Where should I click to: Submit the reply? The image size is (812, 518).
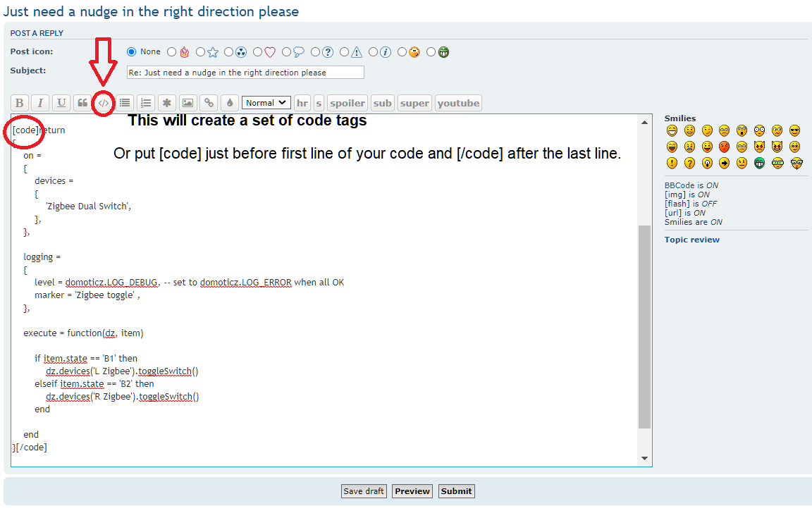click(456, 491)
